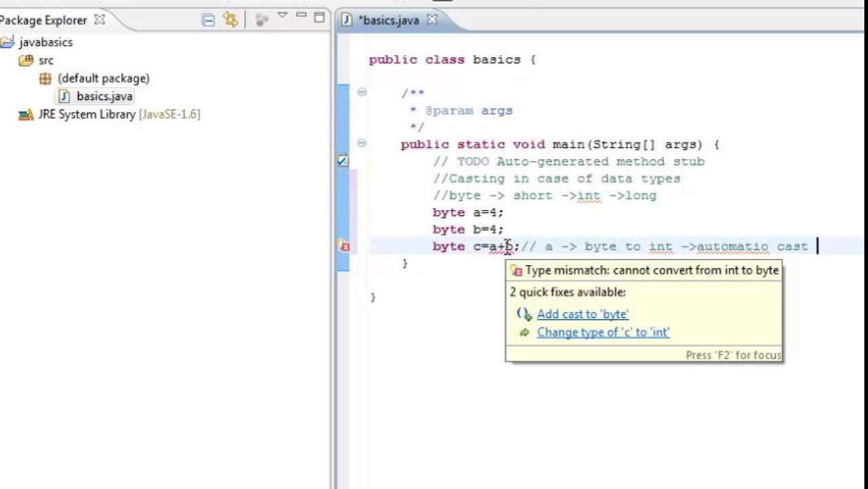Click "Press 'F2' for focus" hint

coord(734,355)
